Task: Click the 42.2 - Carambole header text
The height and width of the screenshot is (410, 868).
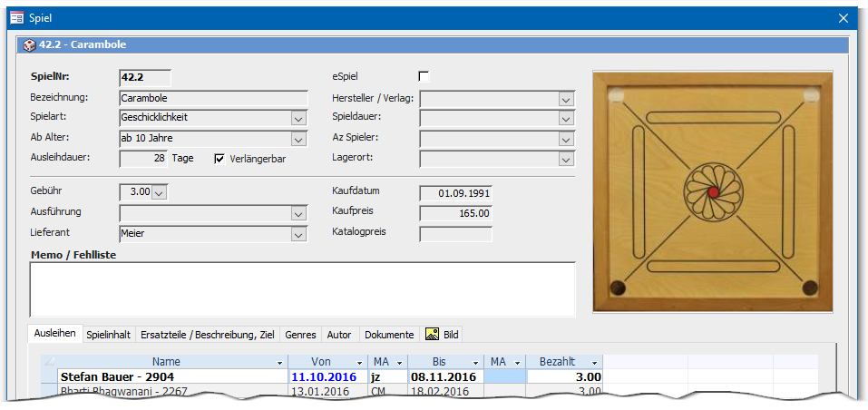Action: coord(83,44)
